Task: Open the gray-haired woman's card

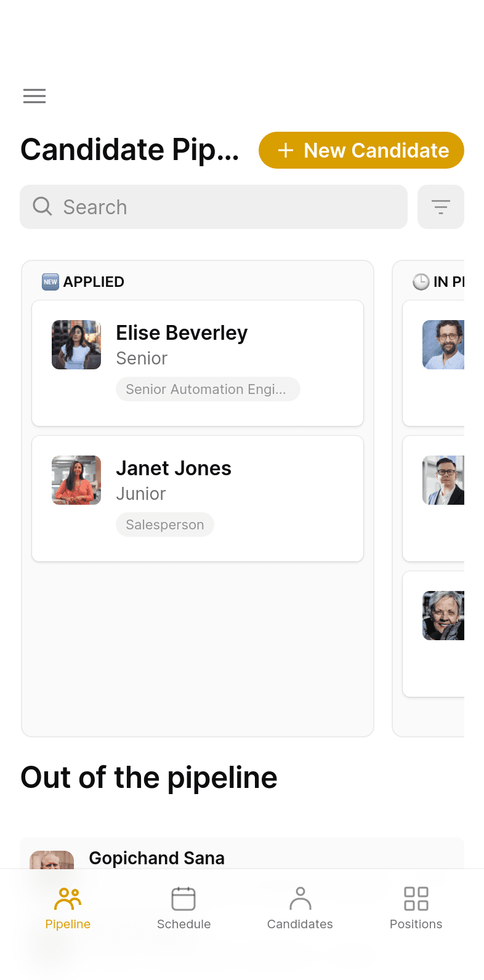Action: (x=434, y=634)
